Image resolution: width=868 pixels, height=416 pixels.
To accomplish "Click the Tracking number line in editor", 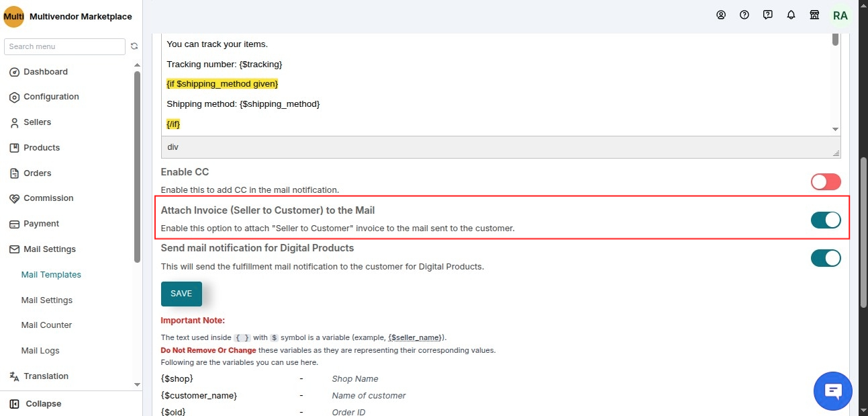I will 224,65.
